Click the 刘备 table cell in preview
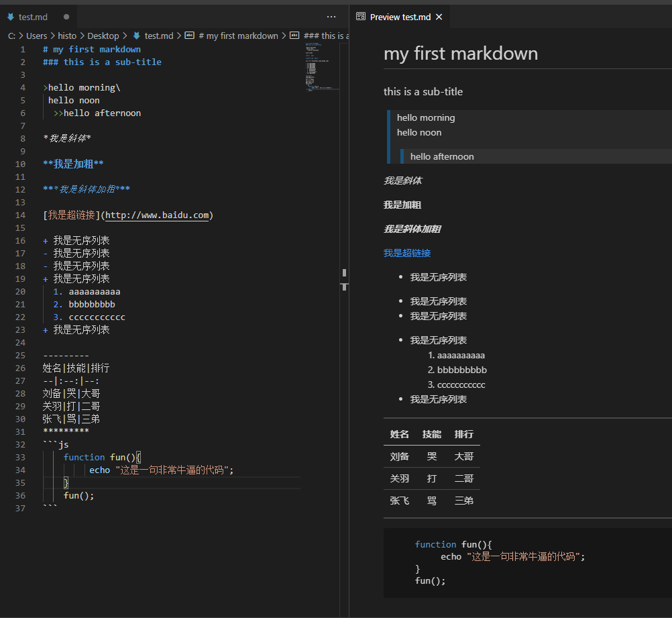Screen dimensions: 672x618 coord(400,457)
